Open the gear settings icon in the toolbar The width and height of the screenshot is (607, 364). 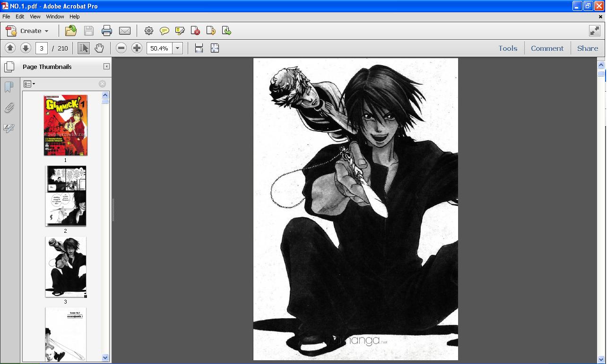coord(149,31)
